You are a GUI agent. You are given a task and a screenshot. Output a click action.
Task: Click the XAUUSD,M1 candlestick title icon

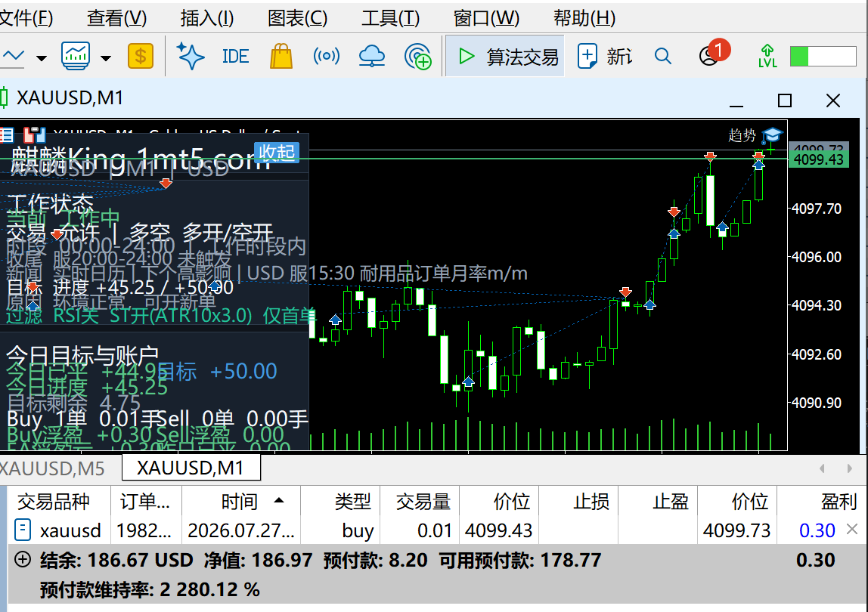pos(4,98)
